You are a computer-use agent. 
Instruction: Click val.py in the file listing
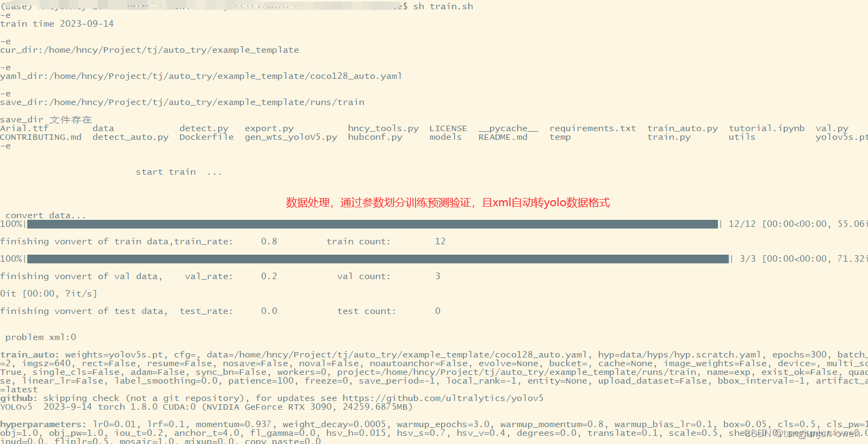[832, 128]
